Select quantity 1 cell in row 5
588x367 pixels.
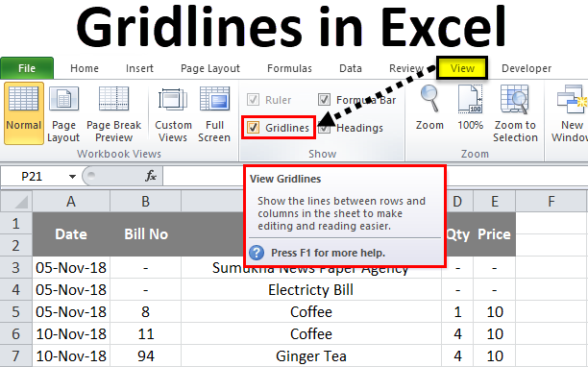457,312
